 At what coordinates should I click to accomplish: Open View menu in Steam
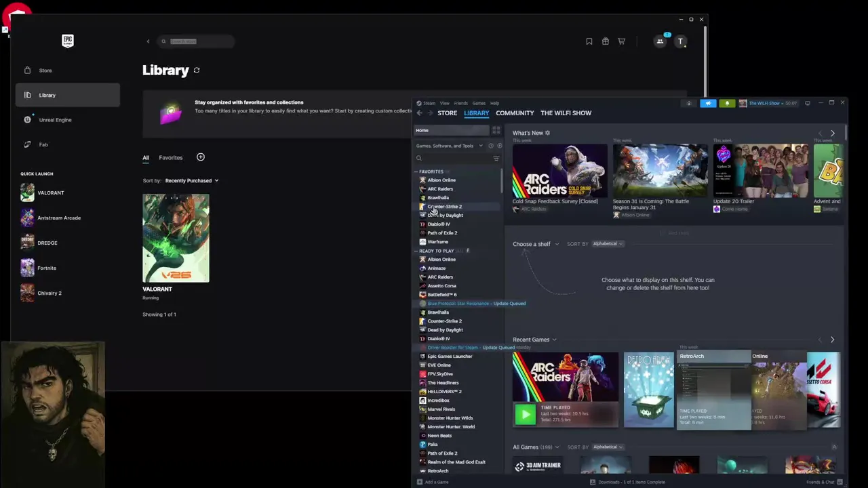[445, 103]
